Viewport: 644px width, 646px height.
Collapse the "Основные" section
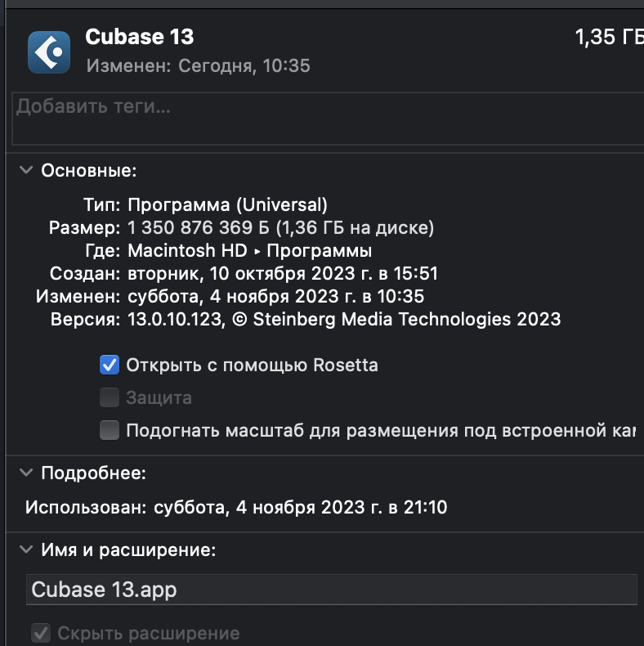[x=26, y=171]
